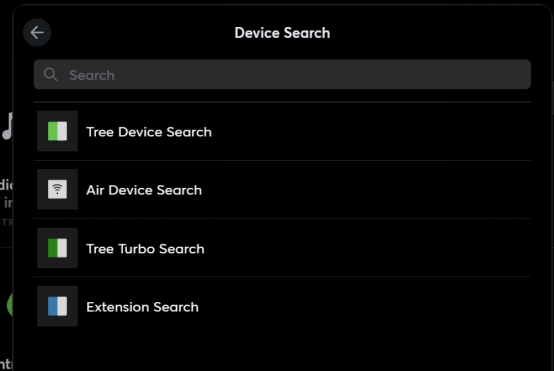Focus the Search input field
Screen dimensions: 554x371
click(282, 75)
